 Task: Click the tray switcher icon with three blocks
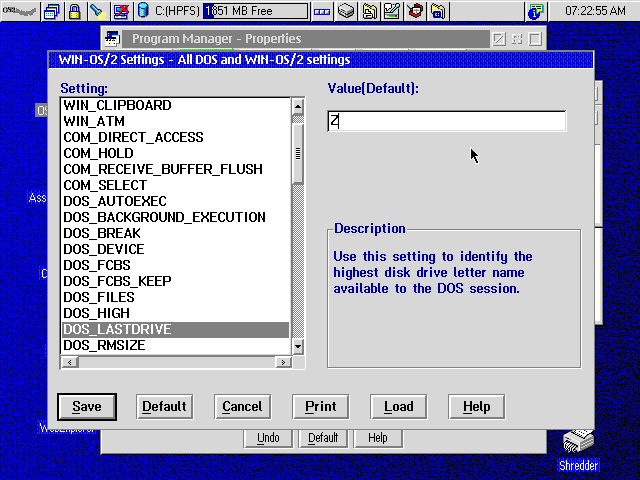322,11
